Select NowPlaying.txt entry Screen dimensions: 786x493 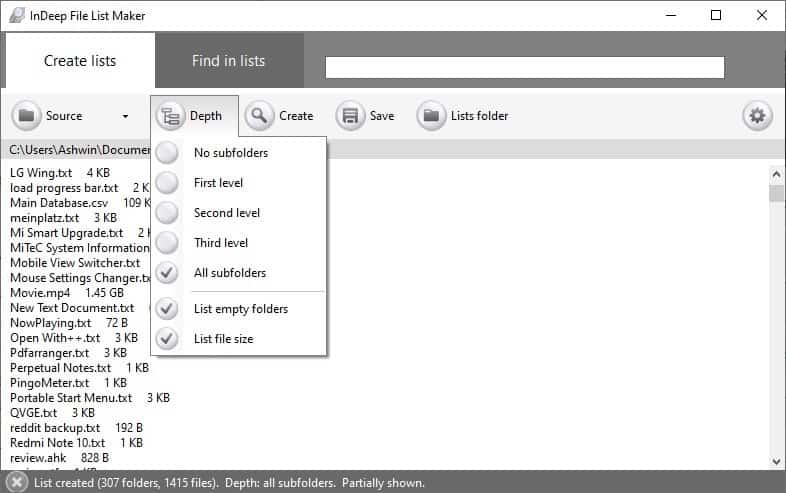coord(69,323)
